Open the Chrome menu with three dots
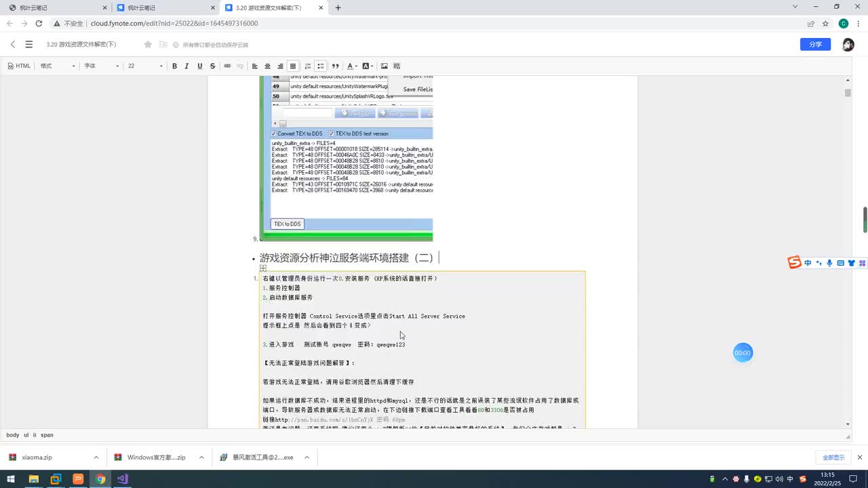Screen dimensions: 868x488 coord(858,23)
